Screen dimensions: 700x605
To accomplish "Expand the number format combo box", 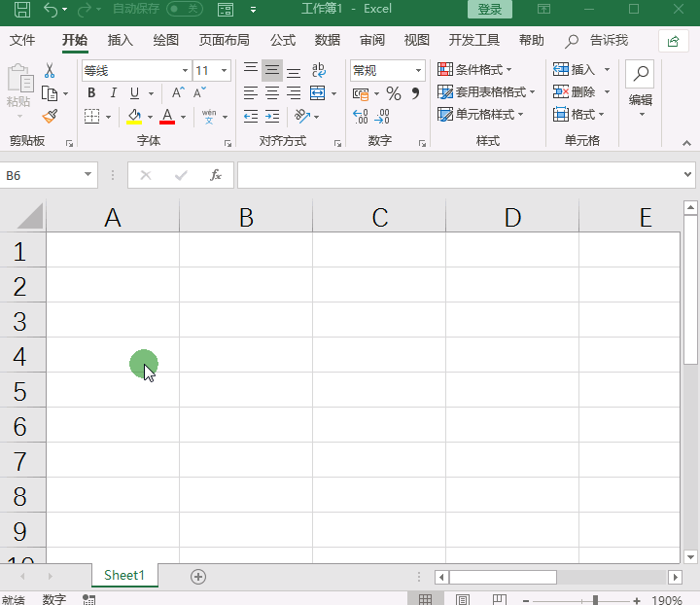I will 419,71.
